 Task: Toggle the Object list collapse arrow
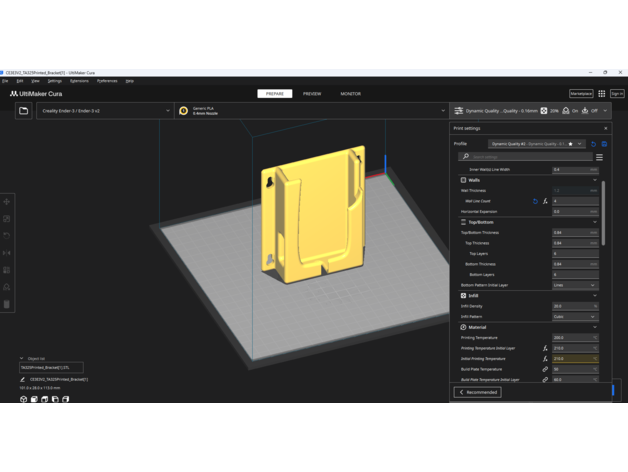(22, 358)
